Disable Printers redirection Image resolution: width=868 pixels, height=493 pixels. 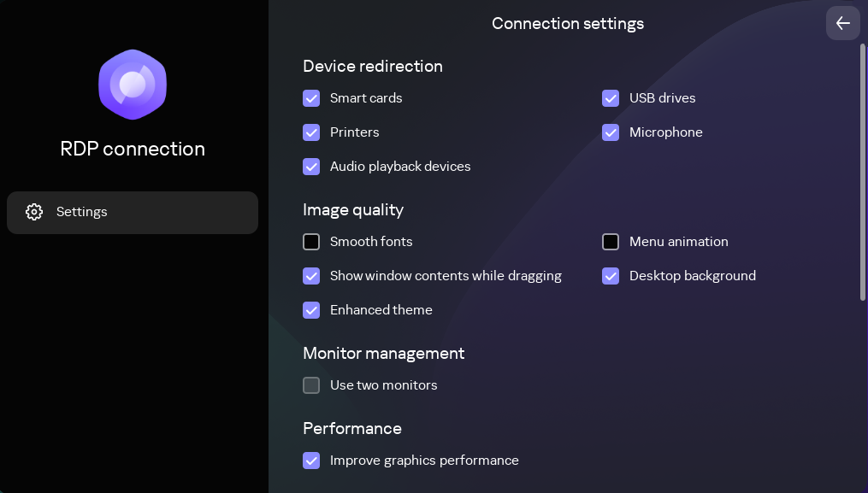point(311,132)
